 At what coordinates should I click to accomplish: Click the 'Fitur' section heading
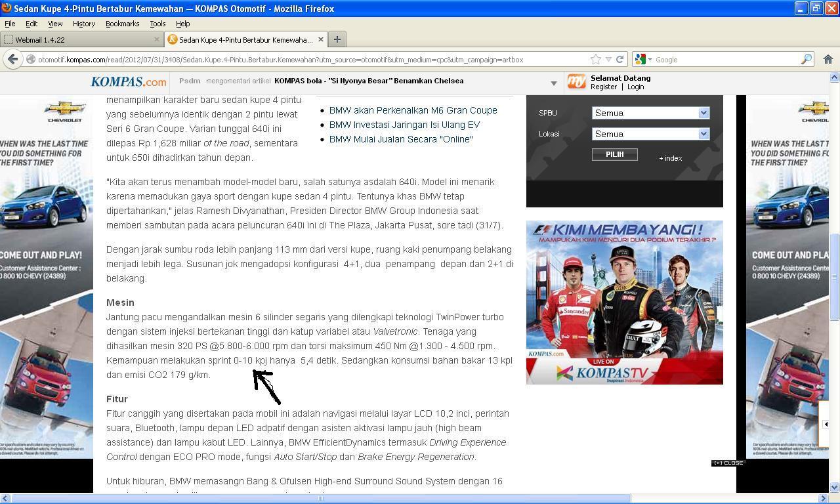pyautogui.click(x=117, y=399)
